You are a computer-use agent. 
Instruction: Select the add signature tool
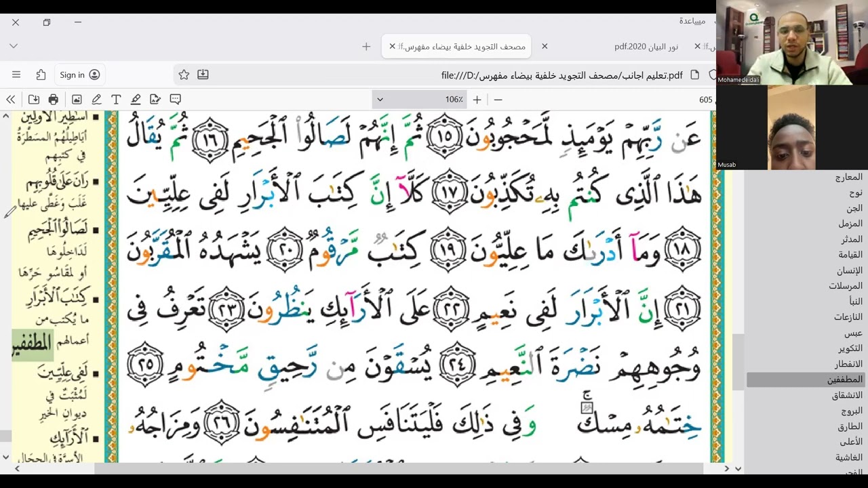coord(155,100)
